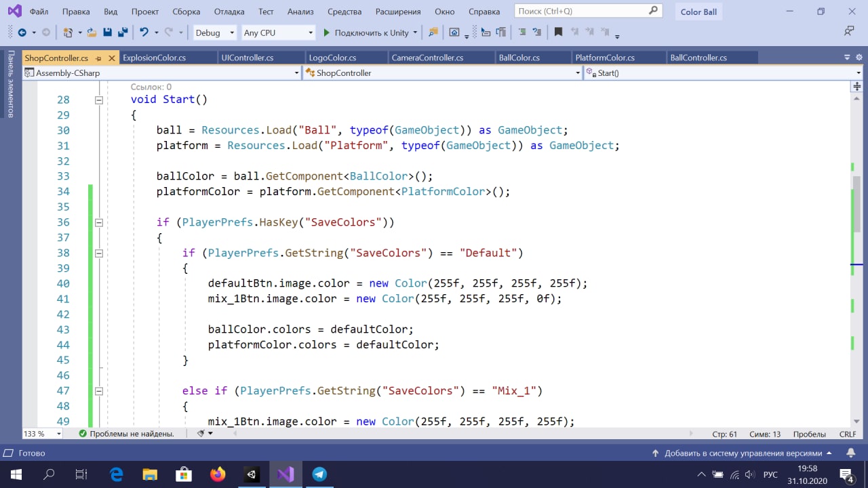Click the Live Share feedback icon
The image size is (868, 488).
pos(849,31)
